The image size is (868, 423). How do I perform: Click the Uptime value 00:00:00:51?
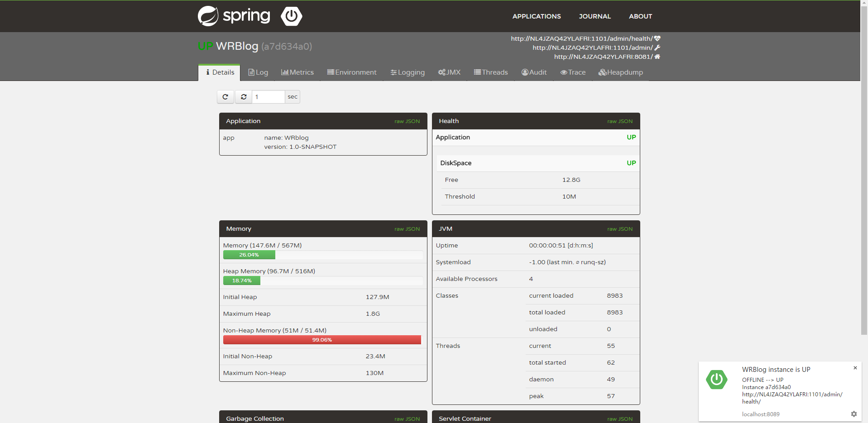coord(561,245)
